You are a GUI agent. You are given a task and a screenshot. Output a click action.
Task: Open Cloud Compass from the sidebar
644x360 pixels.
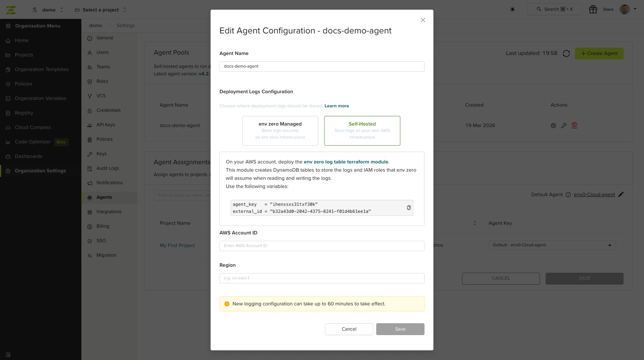tap(32, 127)
